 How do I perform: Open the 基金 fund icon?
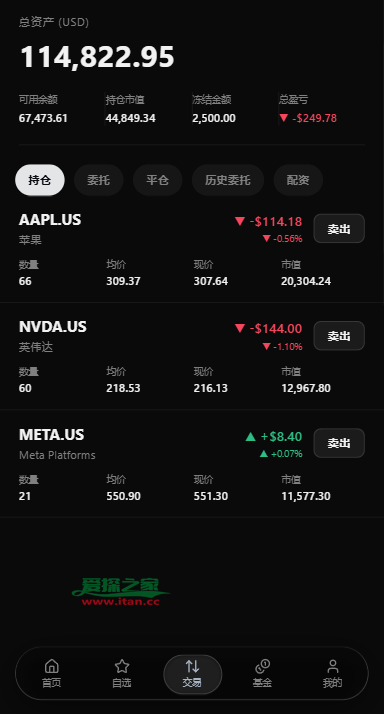(x=262, y=666)
